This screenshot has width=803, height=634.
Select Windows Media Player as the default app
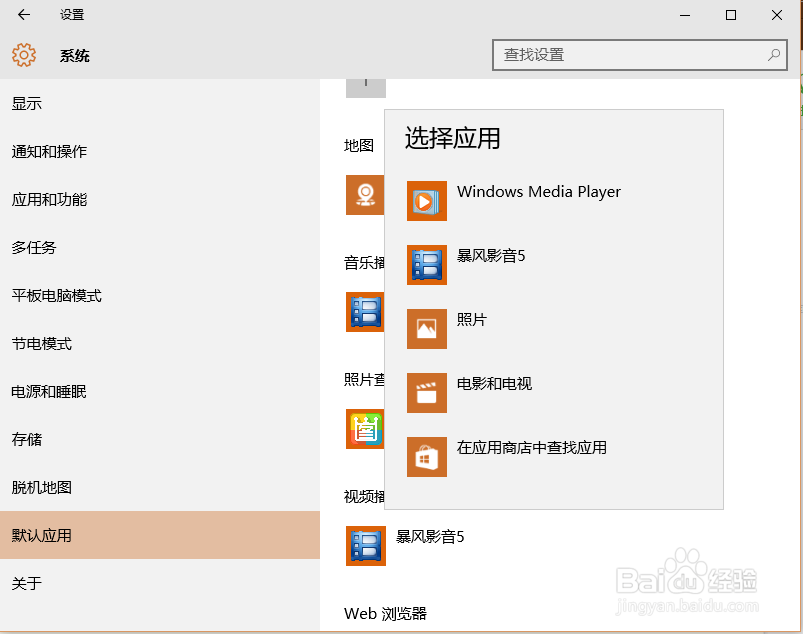pos(554,201)
